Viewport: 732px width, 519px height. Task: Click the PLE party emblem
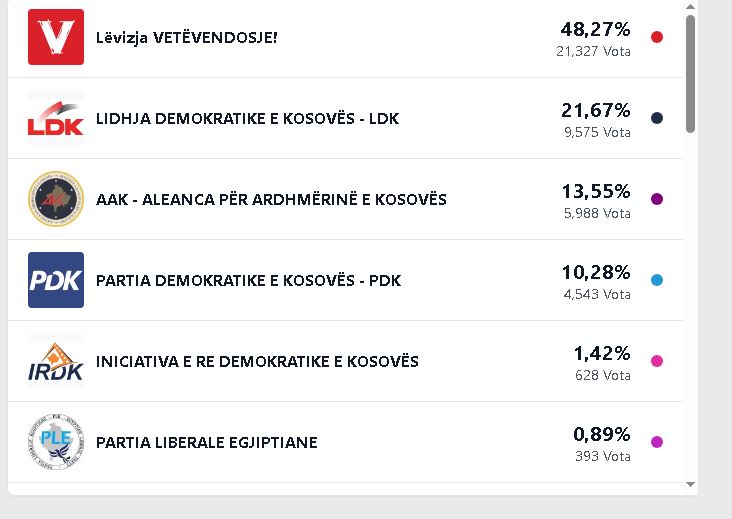coord(56,442)
